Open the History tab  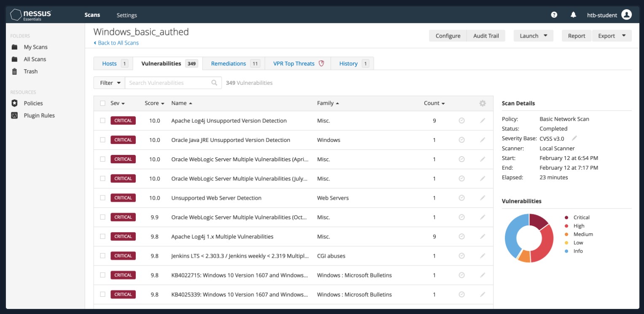(352, 63)
